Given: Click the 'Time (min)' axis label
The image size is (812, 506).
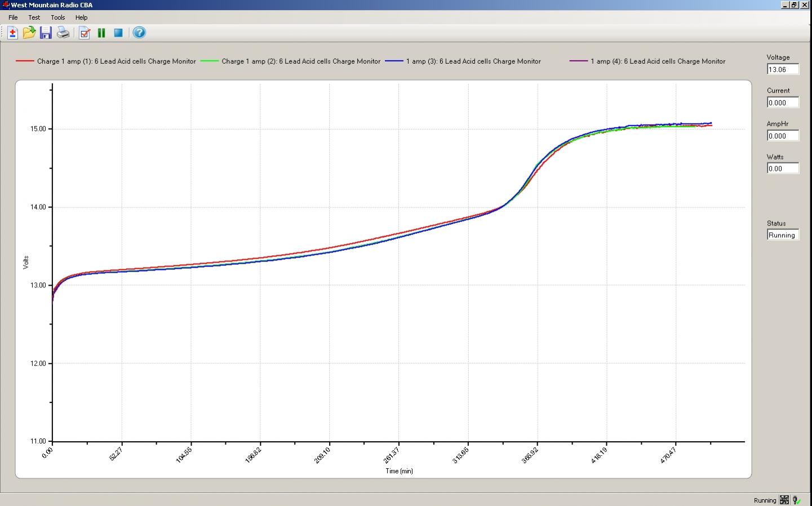Looking at the screenshot, I should (x=399, y=471).
